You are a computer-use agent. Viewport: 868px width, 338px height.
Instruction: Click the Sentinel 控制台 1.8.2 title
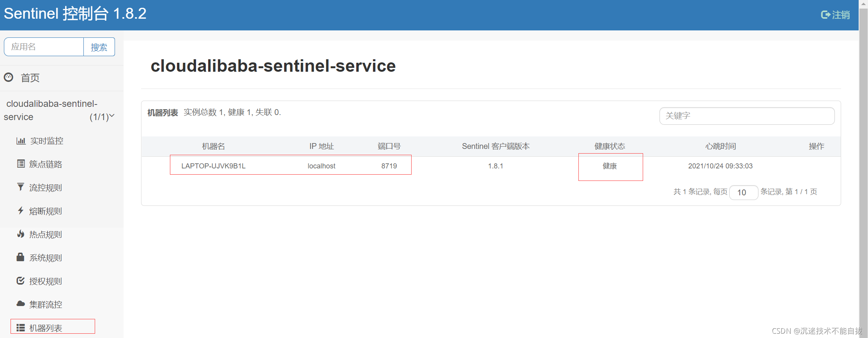click(75, 14)
